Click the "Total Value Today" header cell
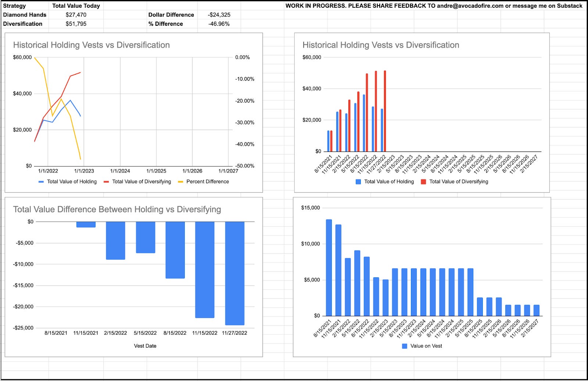The width and height of the screenshot is (588, 381). 75,6
